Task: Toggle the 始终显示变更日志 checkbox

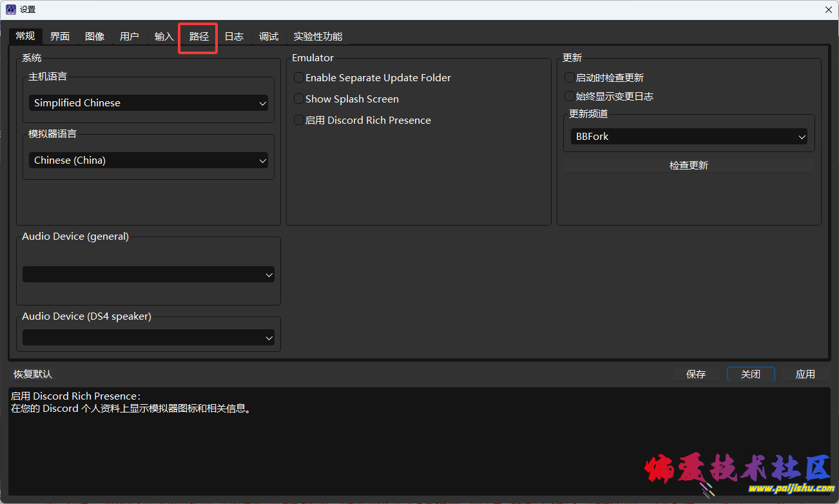Action: [x=570, y=97]
